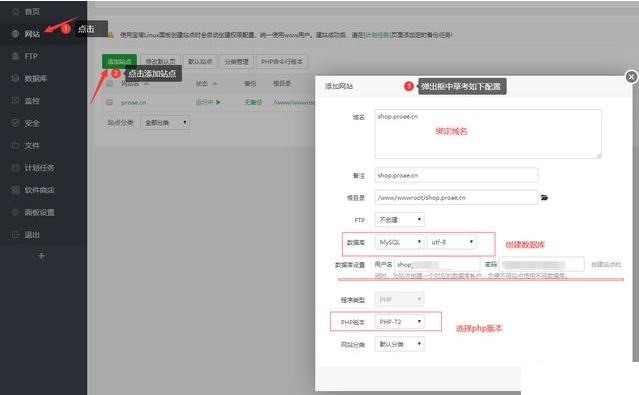Toggle 运行中 status of proae.cn

[208, 102]
